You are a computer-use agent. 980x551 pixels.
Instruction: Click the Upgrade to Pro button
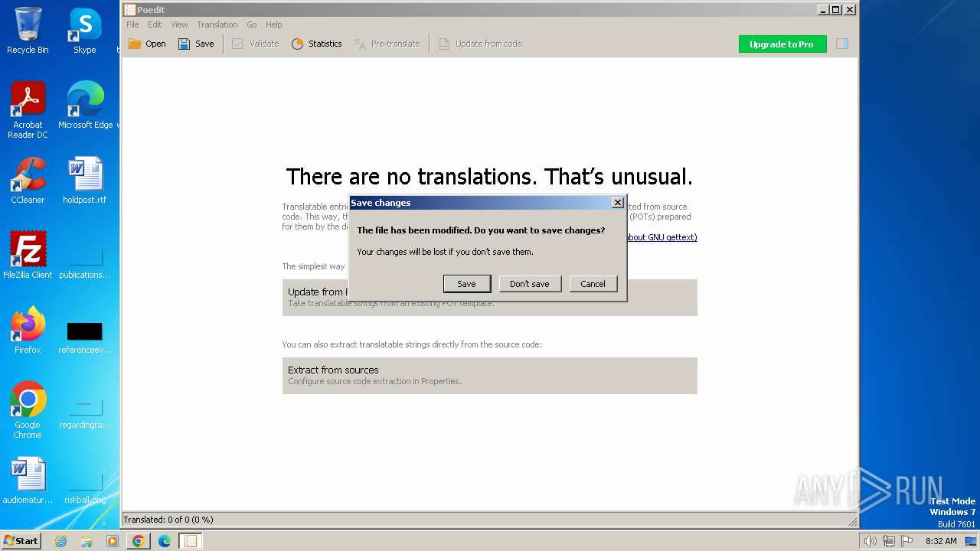tap(782, 44)
